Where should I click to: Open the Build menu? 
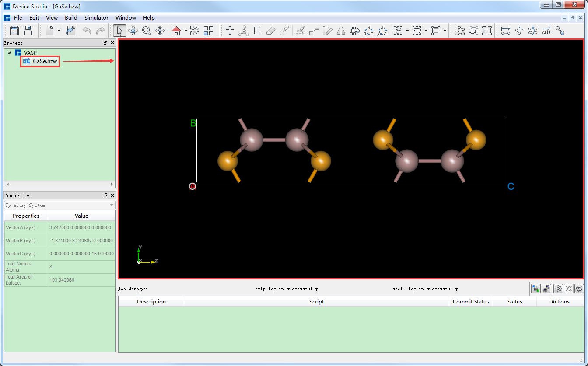[x=71, y=18]
